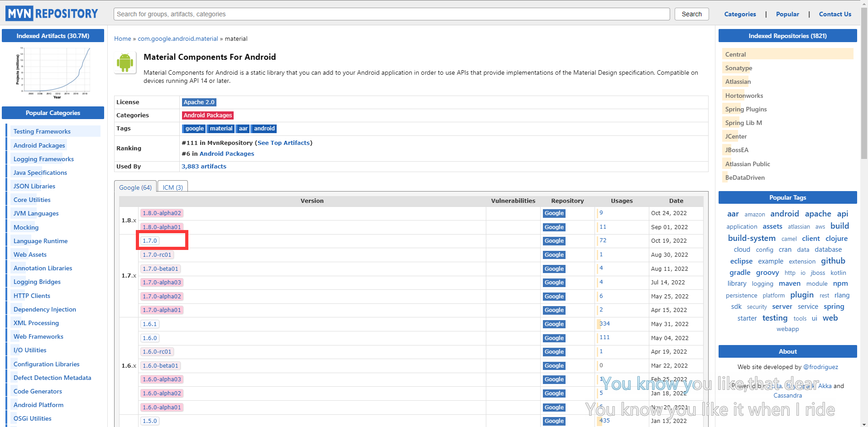Click the search input field
This screenshot has width=868, height=427.
point(391,14)
